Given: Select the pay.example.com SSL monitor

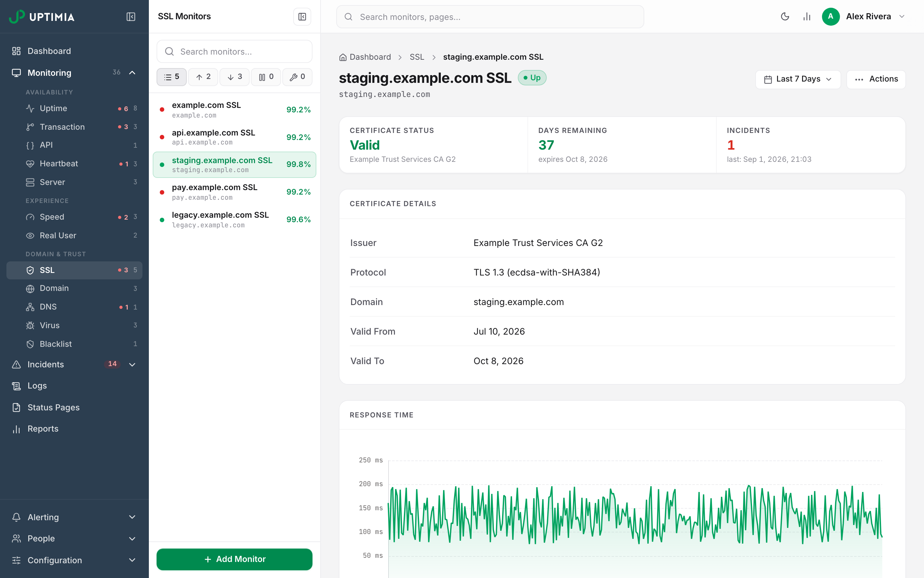Looking at the screenshot, I should point(235,192).
